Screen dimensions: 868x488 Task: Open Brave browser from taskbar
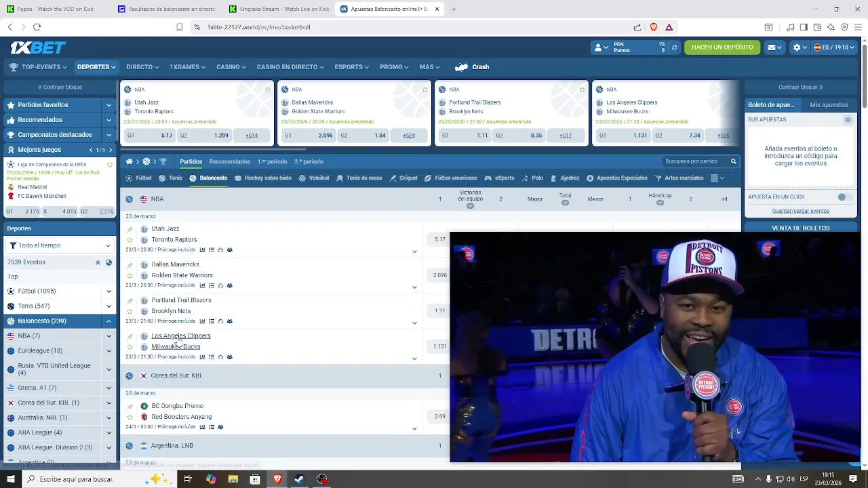coord(277,479)
